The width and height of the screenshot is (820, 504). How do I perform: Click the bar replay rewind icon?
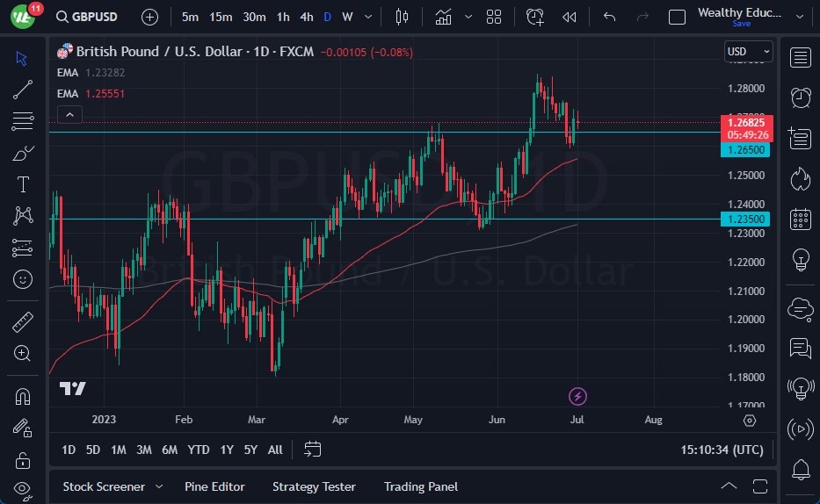(x=570, y=17)
